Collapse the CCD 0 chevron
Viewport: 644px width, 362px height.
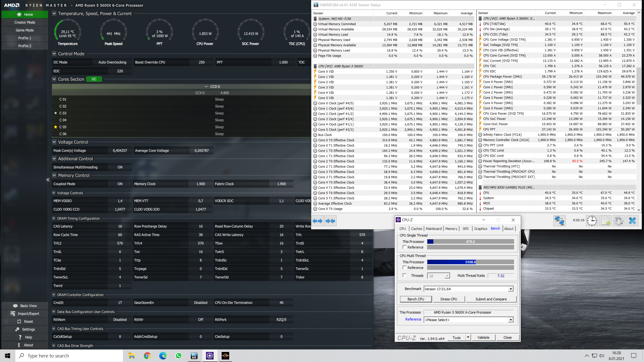[x=206, y=86]
